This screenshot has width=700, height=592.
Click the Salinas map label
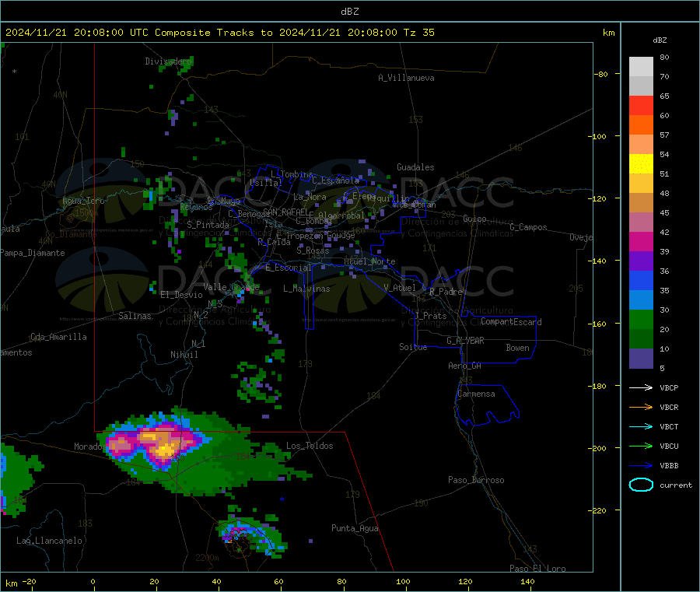coord(135,316)
